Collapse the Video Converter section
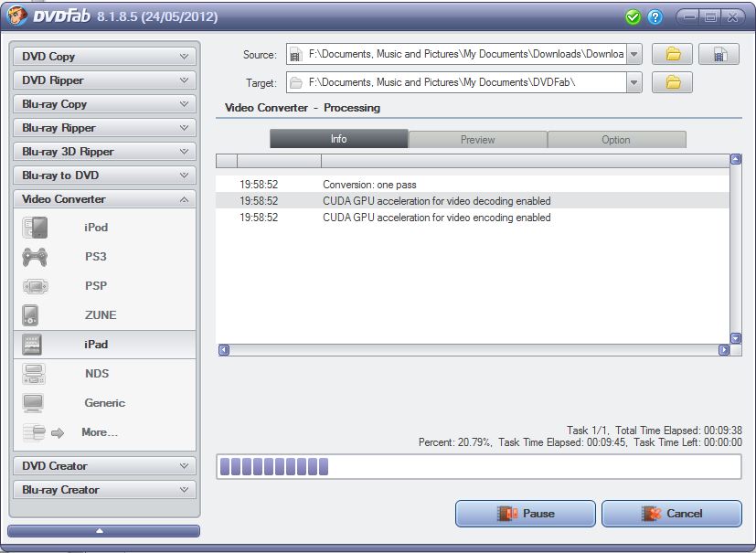This screenshot has height=553, width=756. [x=104, y=199]
